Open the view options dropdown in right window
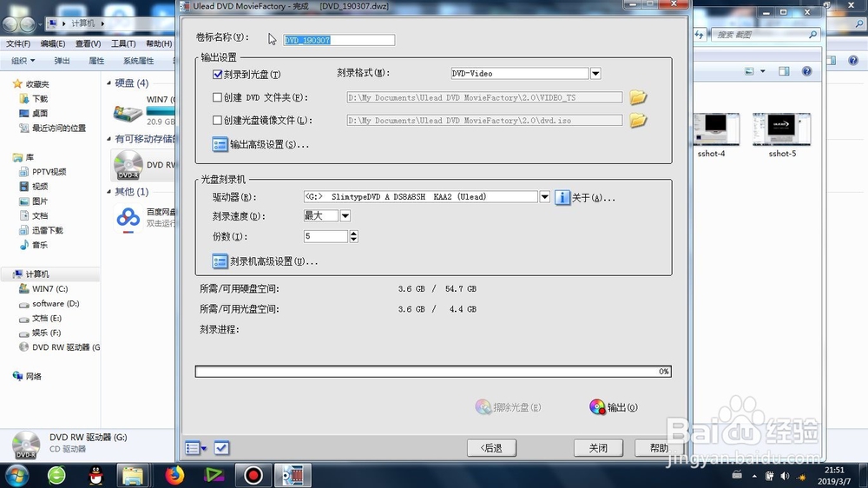The width and height of the screenshot is (868, 488). click(x=763, y=71)
